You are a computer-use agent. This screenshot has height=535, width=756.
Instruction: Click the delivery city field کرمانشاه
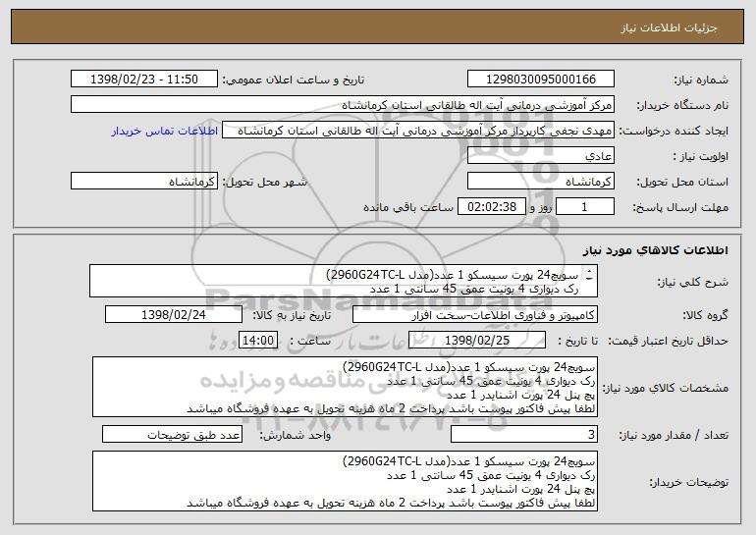pos(144,182)
